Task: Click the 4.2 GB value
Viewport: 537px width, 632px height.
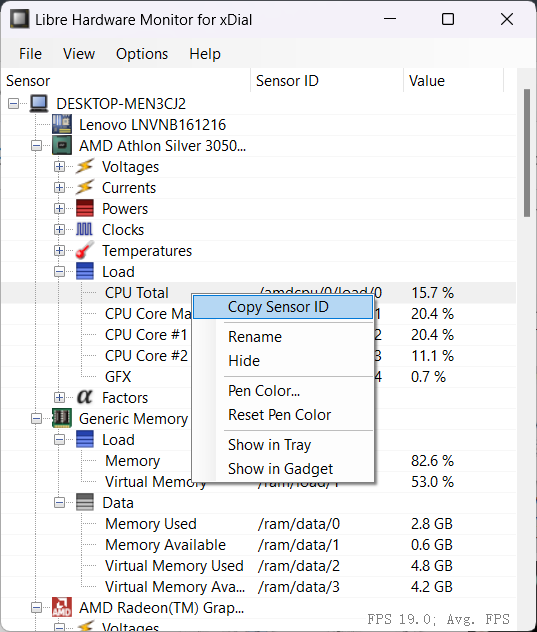Action: click(x=431, y=586)
